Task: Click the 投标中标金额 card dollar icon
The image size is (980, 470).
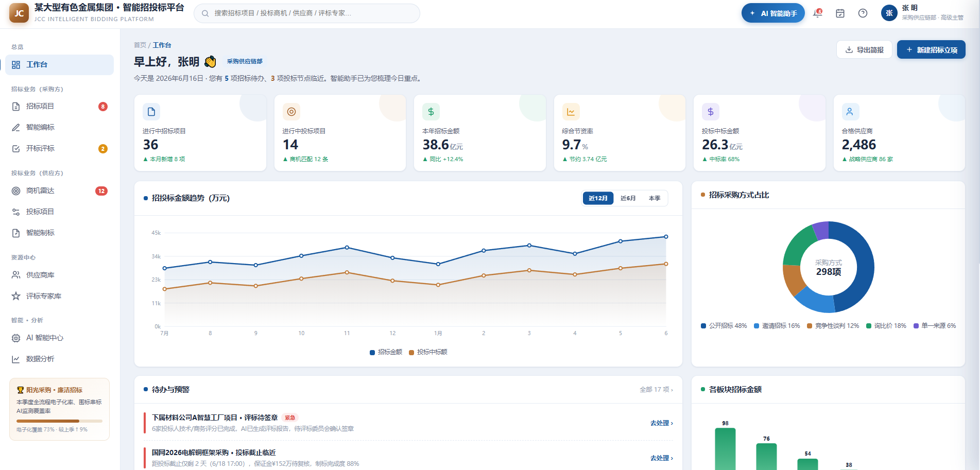Action: 711,112
